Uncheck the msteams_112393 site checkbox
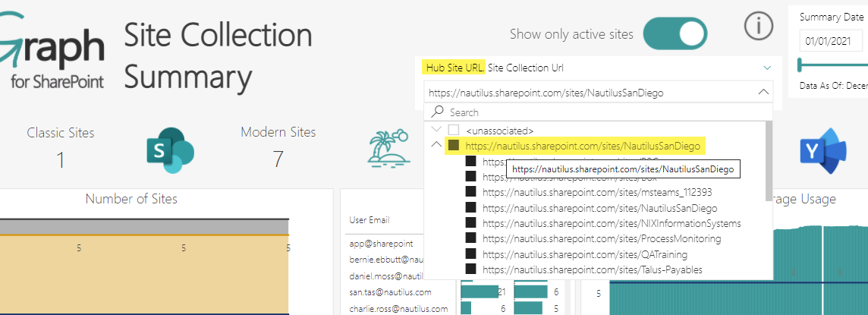The width and height of the screenshot is (868, 315). pos(470,193)
